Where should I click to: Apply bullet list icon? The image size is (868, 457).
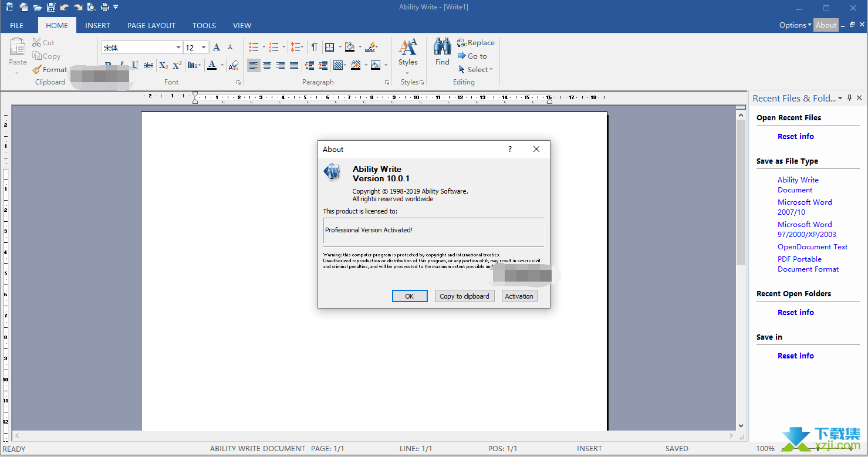[254, 48]
